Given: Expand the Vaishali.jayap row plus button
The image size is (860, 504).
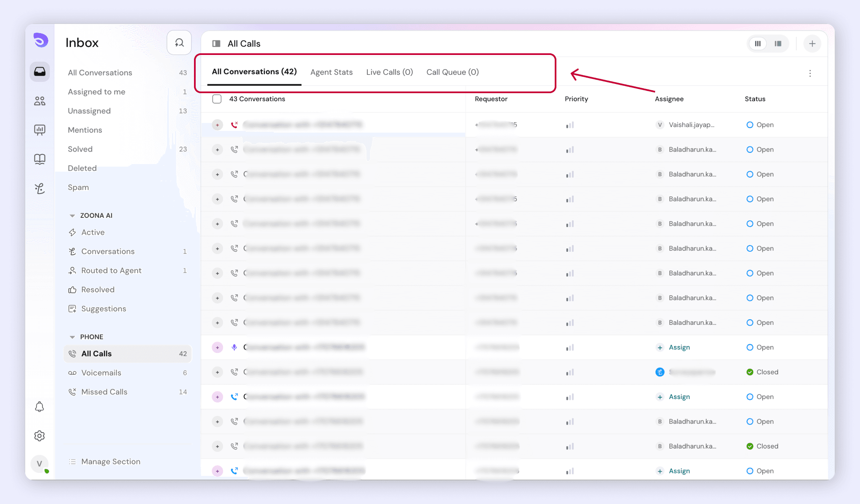Looking at the screenshot, I should pyautogui.click(x=217, y=125).
